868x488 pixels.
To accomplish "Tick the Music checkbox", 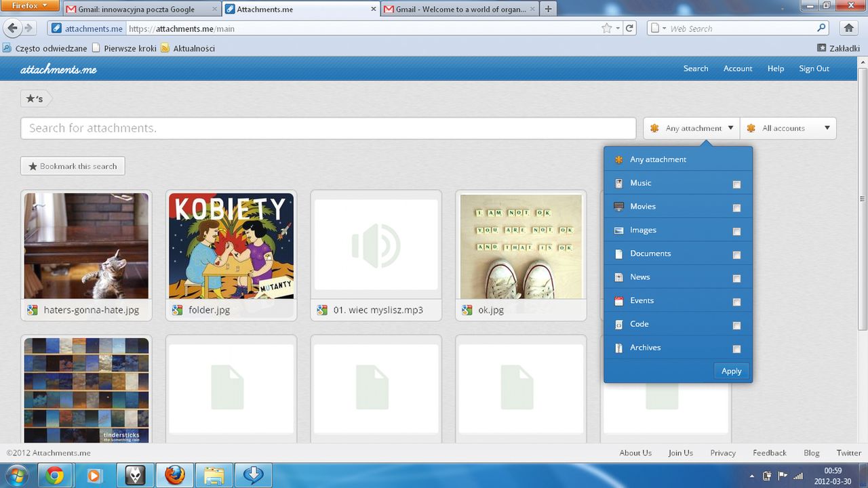I will (x=736, y=184).
